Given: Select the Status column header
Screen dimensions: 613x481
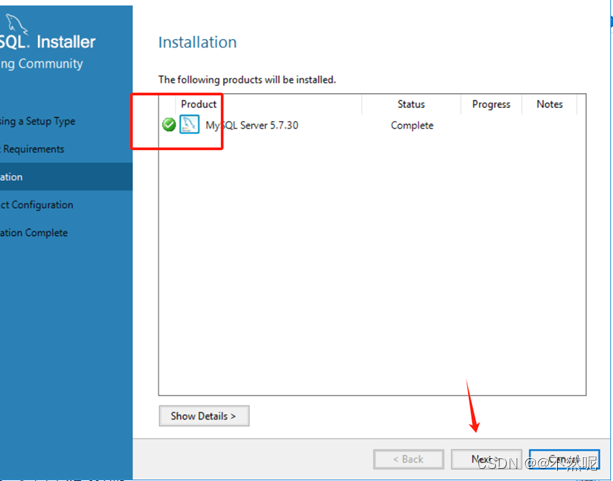Looking at the screenshot, I should (x=411, y=104).
